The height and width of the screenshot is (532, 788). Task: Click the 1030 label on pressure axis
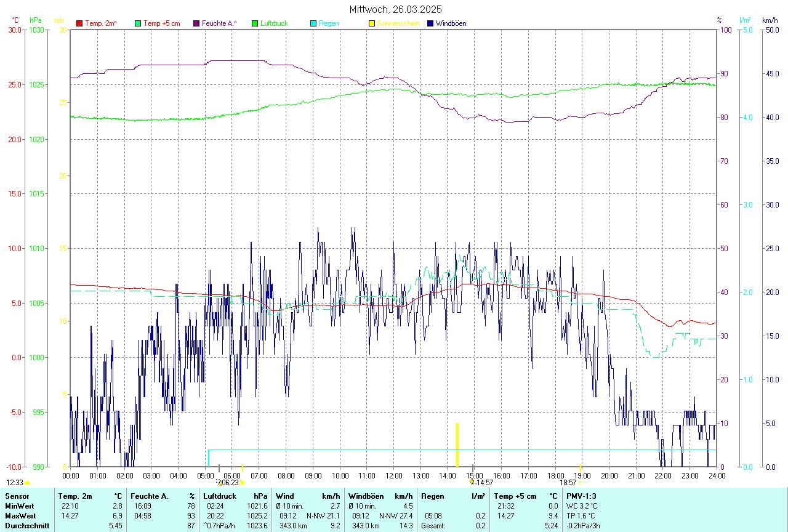click(x=36, y=30)
